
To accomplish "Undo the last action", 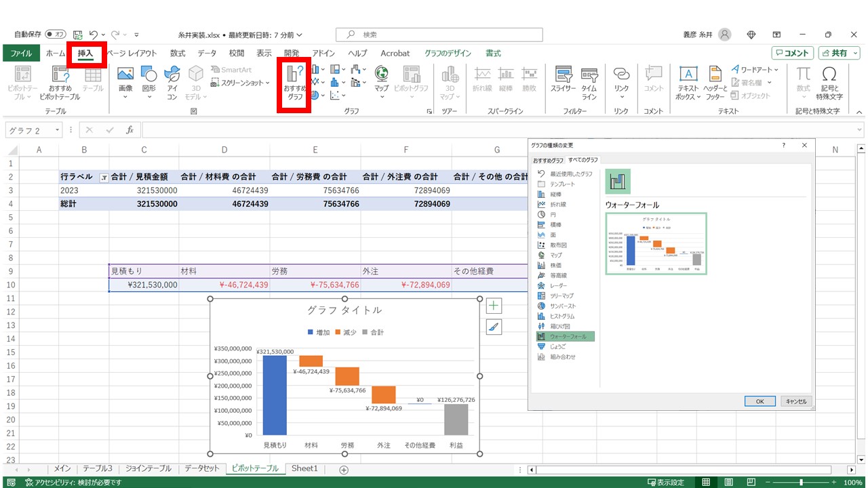I will pyautogui.click(x=93, y=35).
